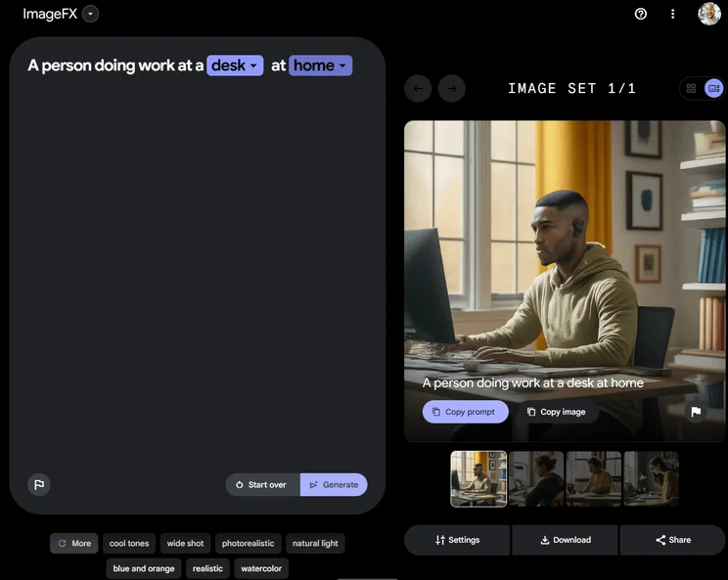Add the 'realistic' style chip

point(207,568)
